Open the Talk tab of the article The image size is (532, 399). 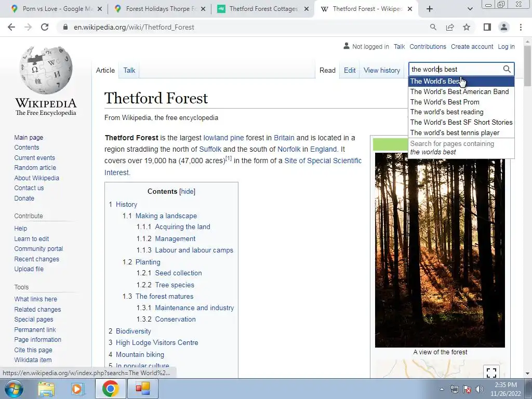pos(129,70)
